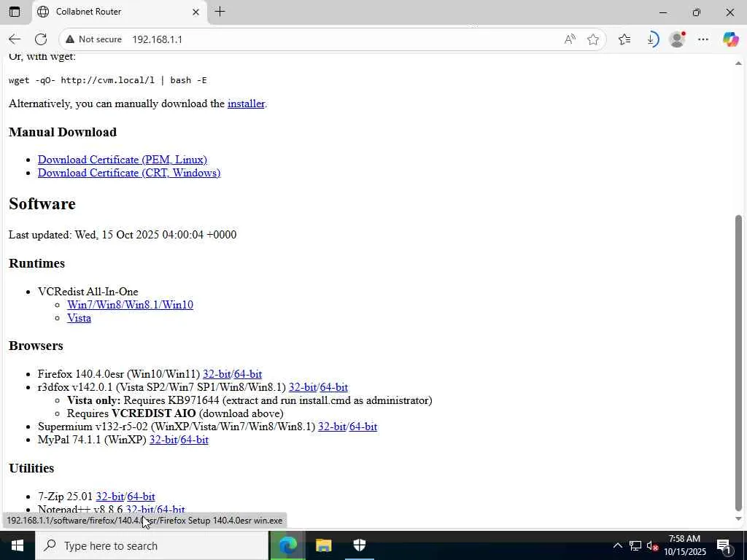Click the Last updated timestamp text
The height and width of the screenshot is (560, 747).
(x=123, y=235)
